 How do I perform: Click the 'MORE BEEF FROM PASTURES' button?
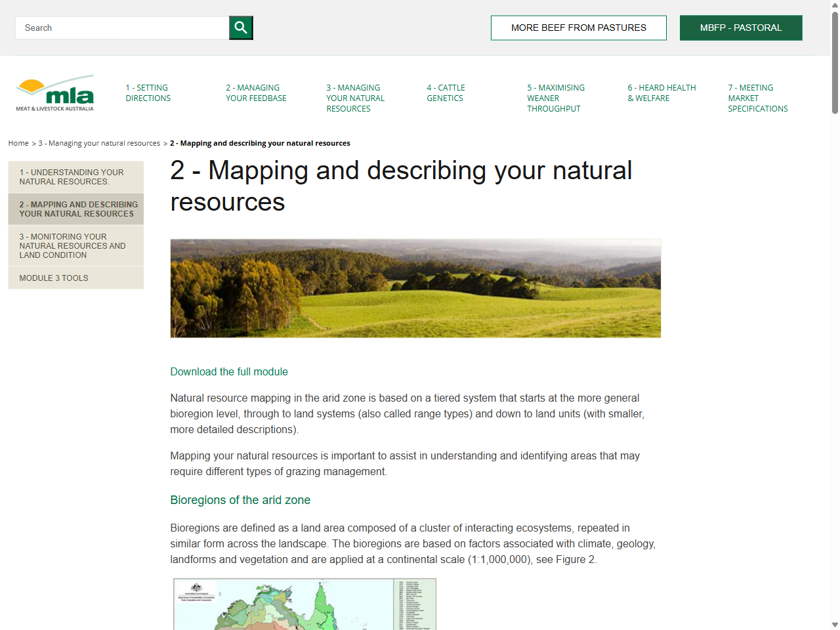pos(578,28)
